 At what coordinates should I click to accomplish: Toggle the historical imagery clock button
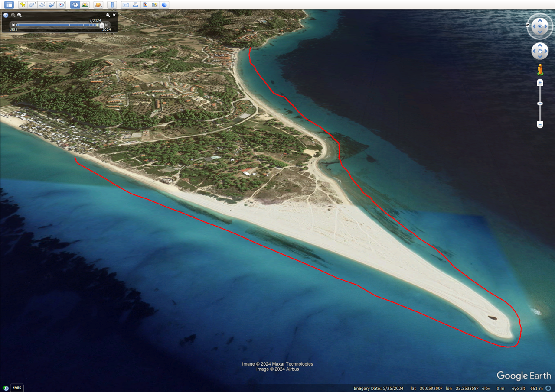tap(75, 5)
